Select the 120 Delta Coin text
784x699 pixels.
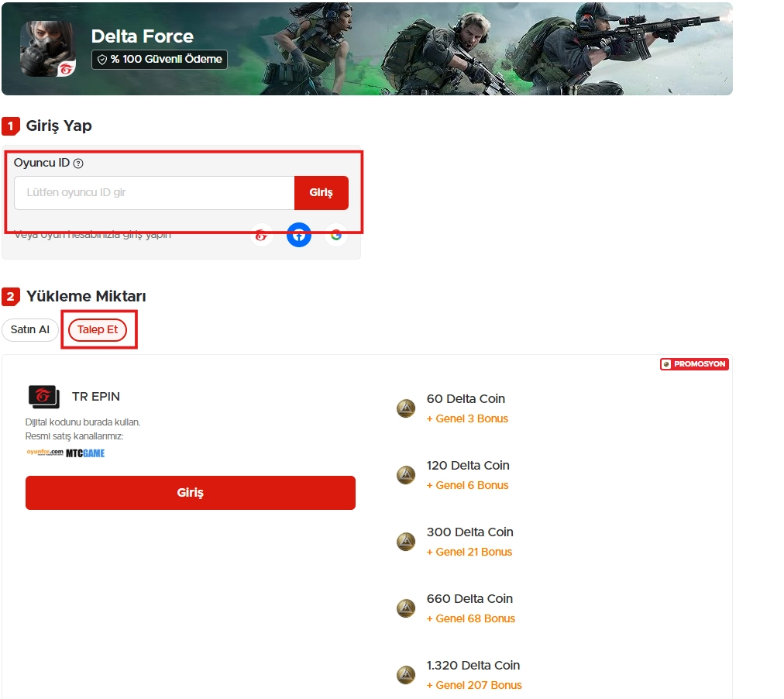click(468, 465)
